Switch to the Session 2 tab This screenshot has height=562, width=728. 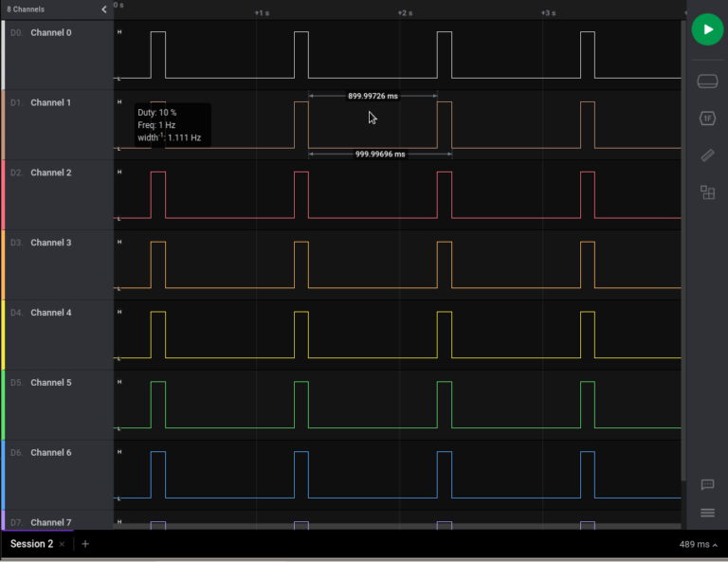(31, 544)
